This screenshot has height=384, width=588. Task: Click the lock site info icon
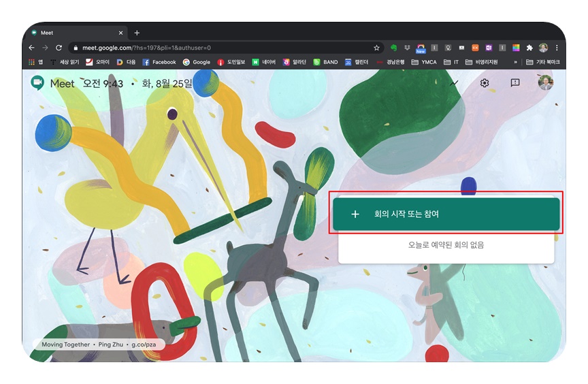click(76, 48)
